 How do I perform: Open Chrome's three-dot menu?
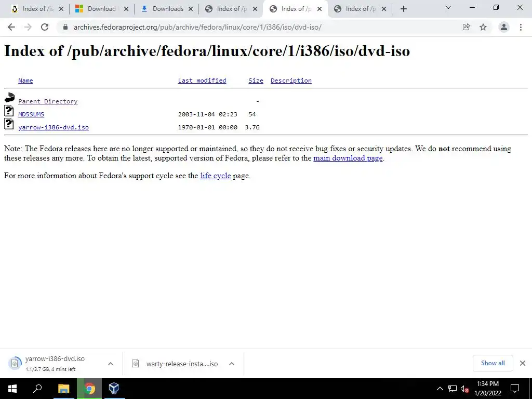[x=521, y=27]
